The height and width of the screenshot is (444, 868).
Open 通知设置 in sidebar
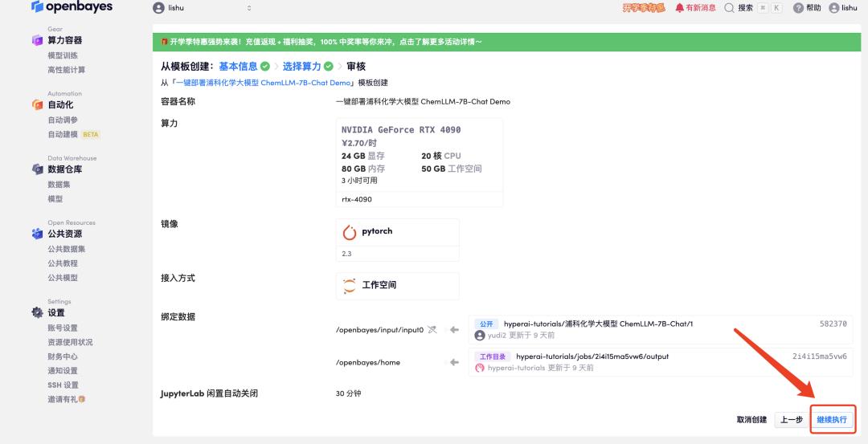point(63,370)
